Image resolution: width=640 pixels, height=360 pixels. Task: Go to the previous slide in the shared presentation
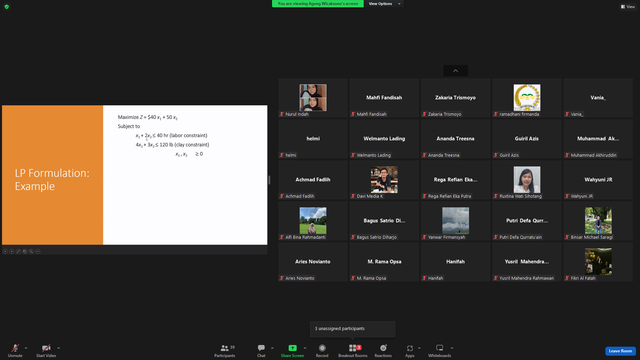[x=5, y=251]
